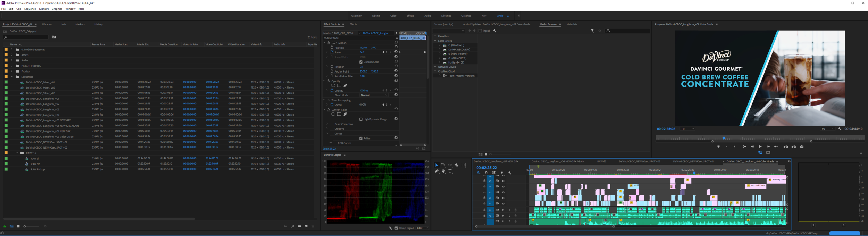The image size is (868, 236).
Task: Open the Effects panel tab
Action: coord(353,24)
